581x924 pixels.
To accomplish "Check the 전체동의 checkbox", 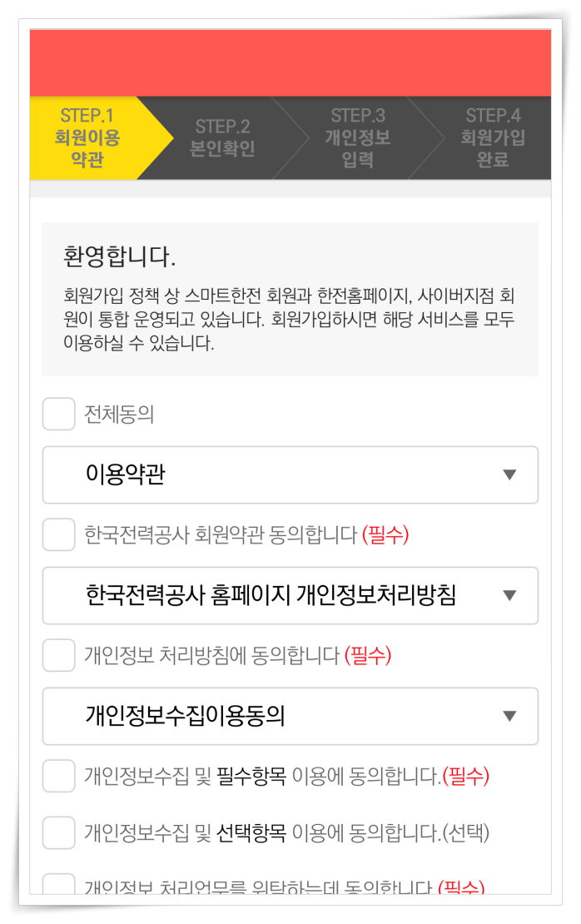I will point(58,414).
